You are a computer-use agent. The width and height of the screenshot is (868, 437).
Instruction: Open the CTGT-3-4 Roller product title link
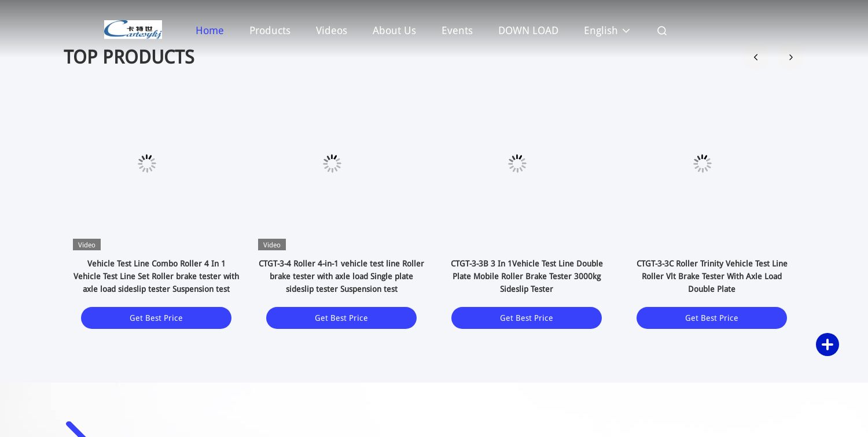click(341, 276)
